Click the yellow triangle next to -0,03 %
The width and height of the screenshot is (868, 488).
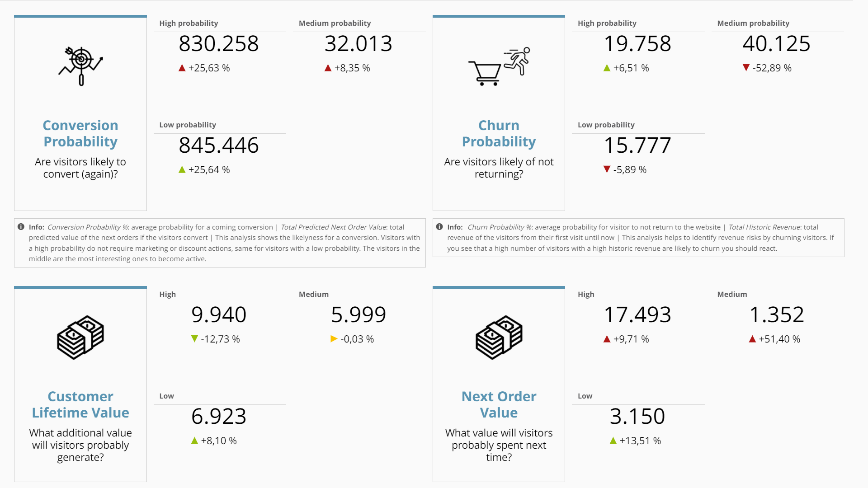[x=334, y=338]
